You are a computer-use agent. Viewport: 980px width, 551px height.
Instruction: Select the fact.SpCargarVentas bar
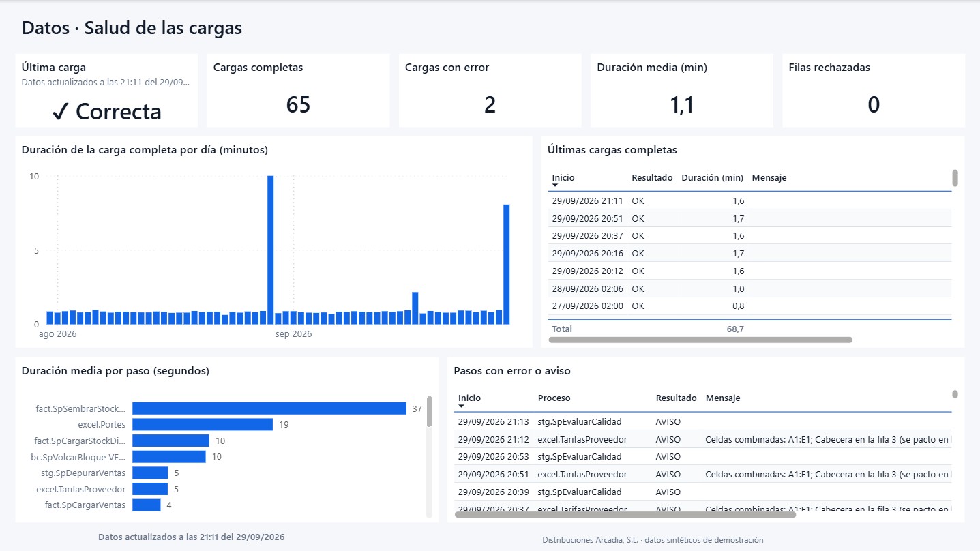[x=147, y=505]
